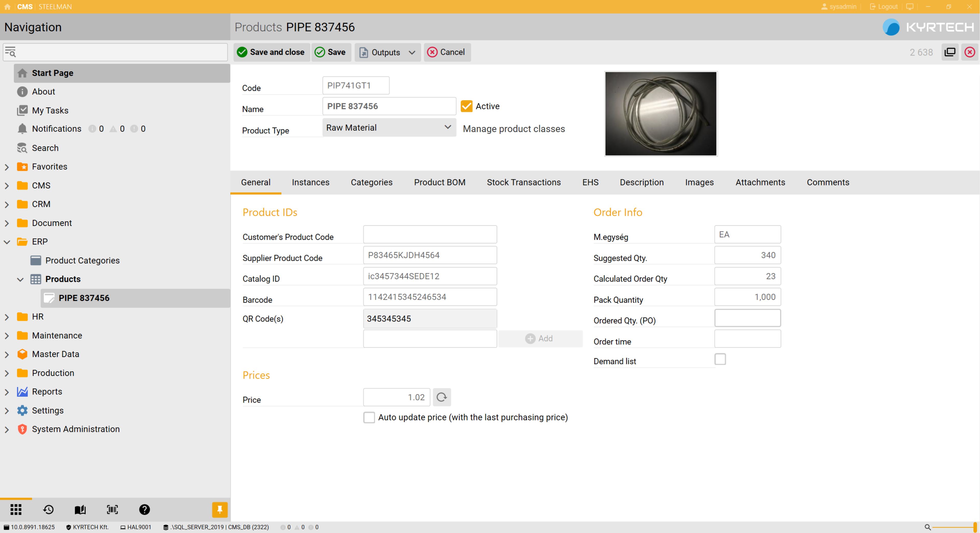Uncheck the Active checkbox
The height and width of the screenshot is (533, 980).
[467, 106]
